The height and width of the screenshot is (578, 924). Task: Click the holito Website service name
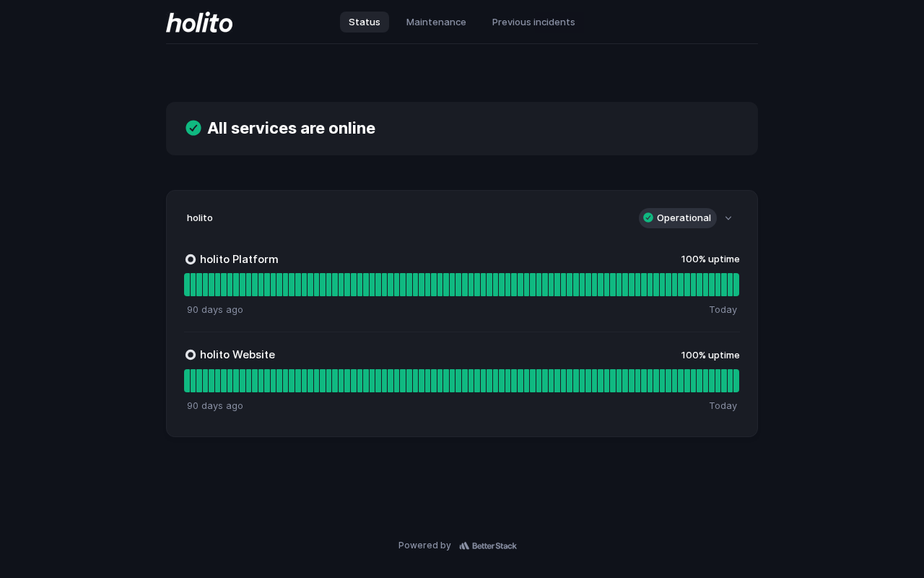pos(237,355)
